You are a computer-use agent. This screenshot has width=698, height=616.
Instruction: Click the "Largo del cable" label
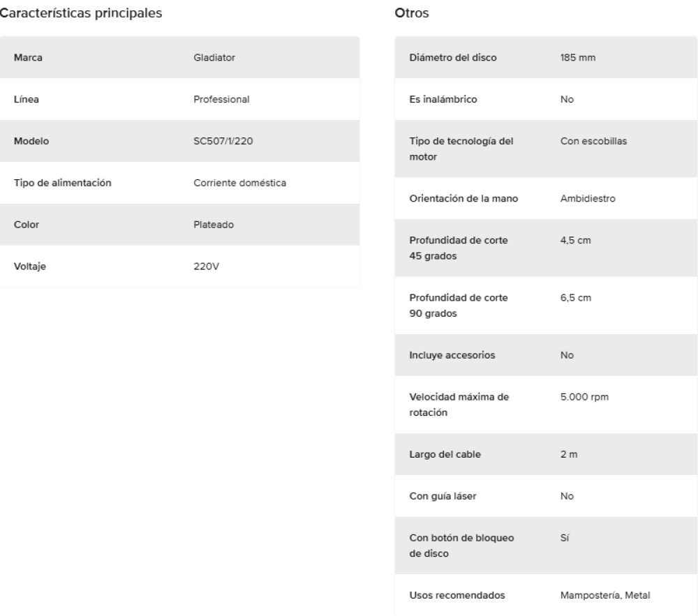(445, 454)
